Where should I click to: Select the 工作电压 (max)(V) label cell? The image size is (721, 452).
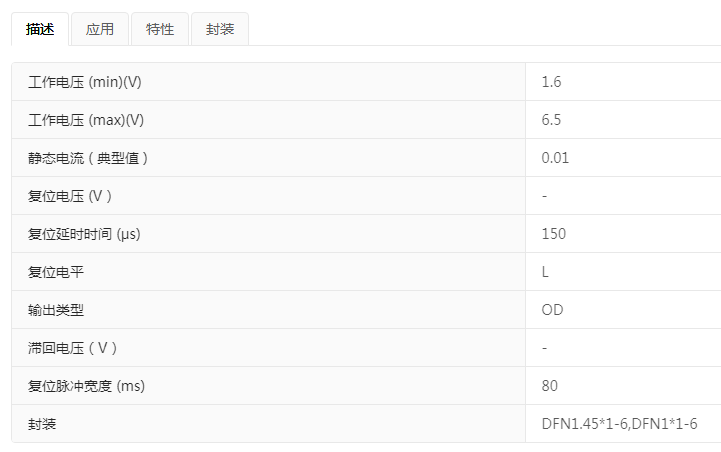coord(93,120)
